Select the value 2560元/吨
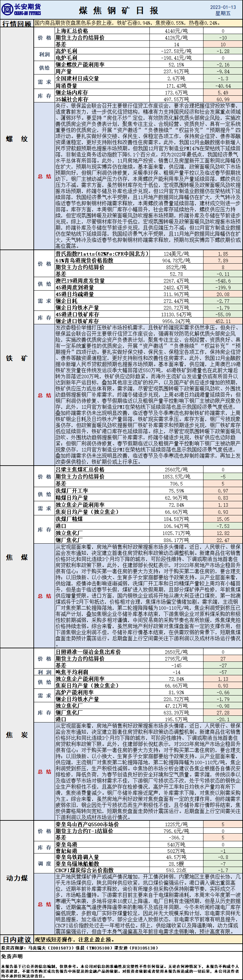This screenshot has width=243, height=980. tap(176, 469)
